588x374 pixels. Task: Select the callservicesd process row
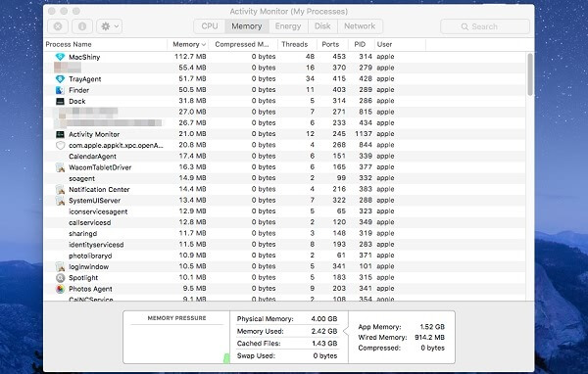285,222
